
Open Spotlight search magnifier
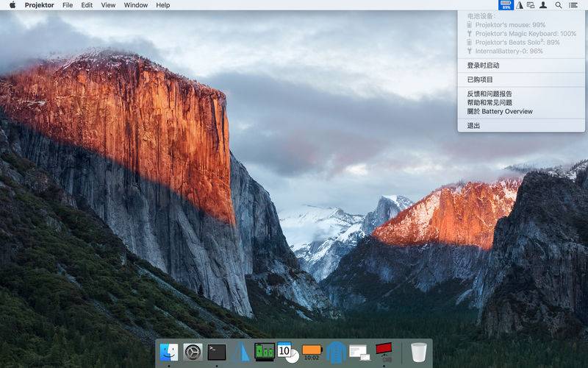(x=559, y=5)
